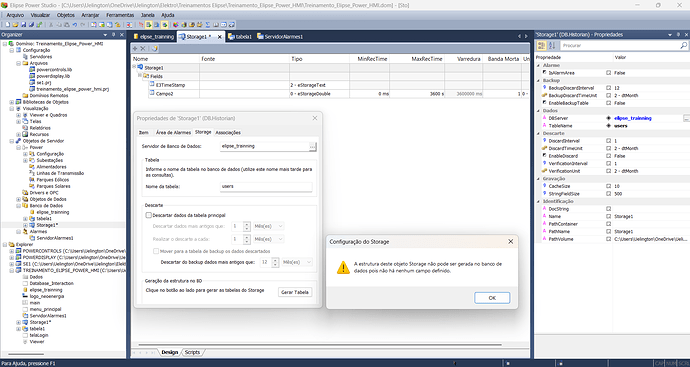This screenshot has height=367, width=690.
Task: Expand the Telas node
Action: pos(18,121)
